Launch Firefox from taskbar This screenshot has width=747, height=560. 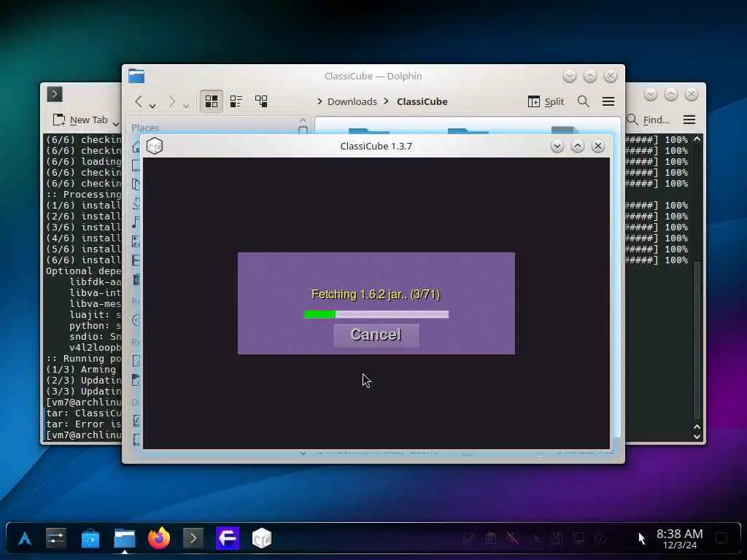pyautogui.click(x=158, y=539)
